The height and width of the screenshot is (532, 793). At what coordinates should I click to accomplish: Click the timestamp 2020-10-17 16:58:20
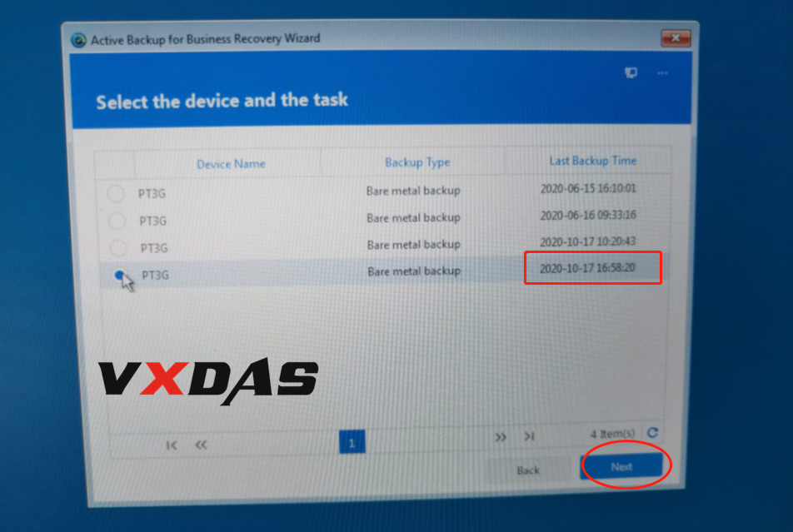tap(587, 268)
